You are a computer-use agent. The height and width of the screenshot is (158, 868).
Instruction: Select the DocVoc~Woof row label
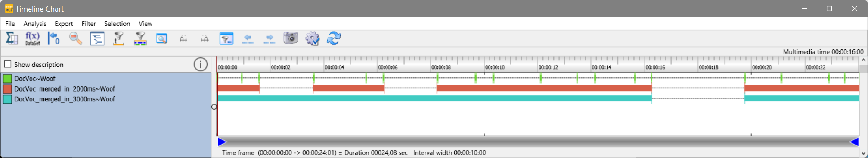[35, 79]
